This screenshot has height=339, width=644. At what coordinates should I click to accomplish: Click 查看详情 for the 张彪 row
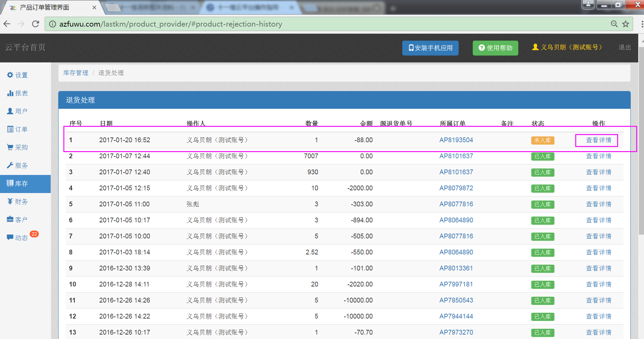tap(598, 204)
